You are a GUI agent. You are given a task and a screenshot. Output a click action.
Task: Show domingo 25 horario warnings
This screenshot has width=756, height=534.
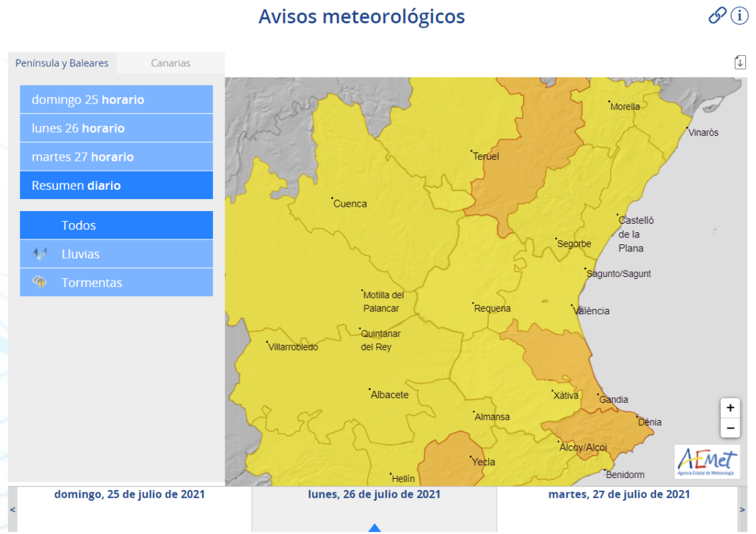[116, 100]
